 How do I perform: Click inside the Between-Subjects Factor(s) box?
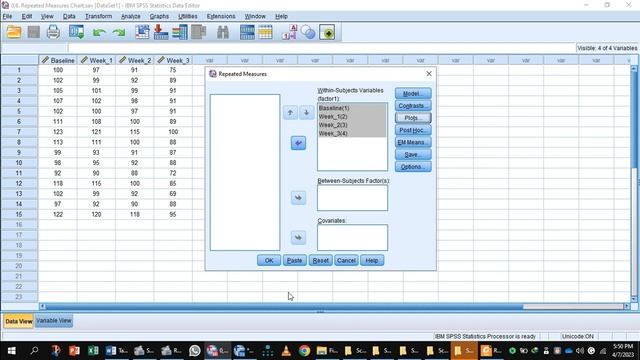[352, 198]
